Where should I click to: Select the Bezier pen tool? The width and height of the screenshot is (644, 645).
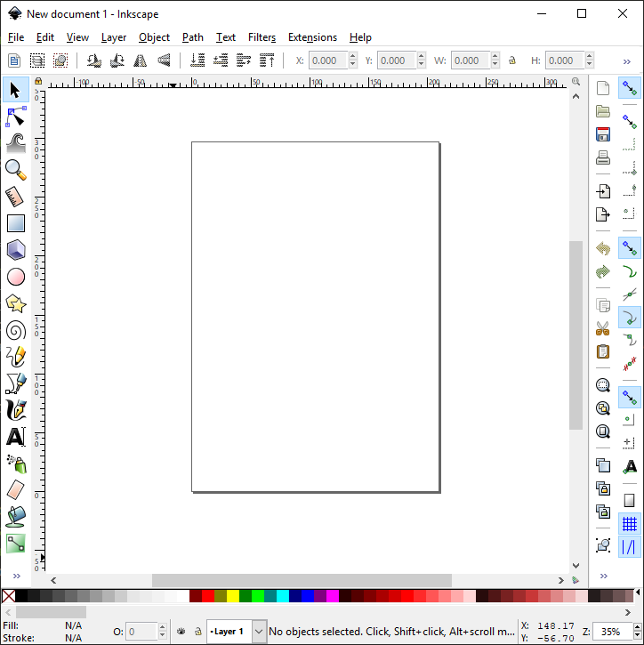16,383
